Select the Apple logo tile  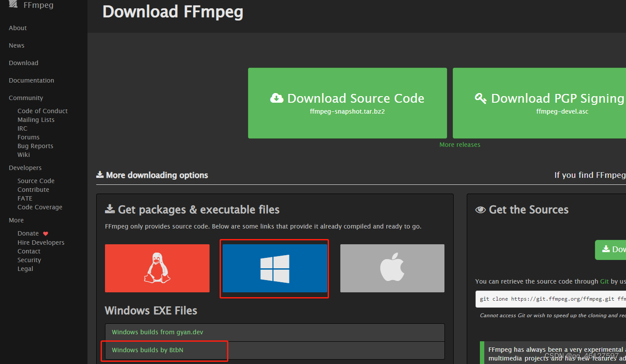point(392,268)
